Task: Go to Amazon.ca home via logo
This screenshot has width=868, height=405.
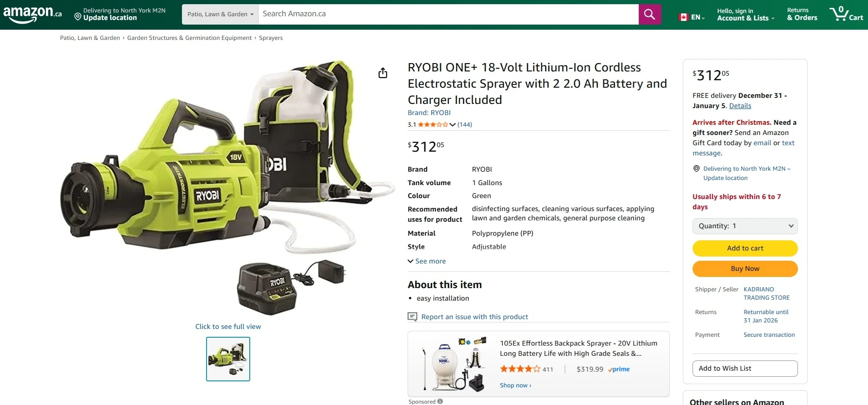Action: pyautogui.click(x=32, y=14)
